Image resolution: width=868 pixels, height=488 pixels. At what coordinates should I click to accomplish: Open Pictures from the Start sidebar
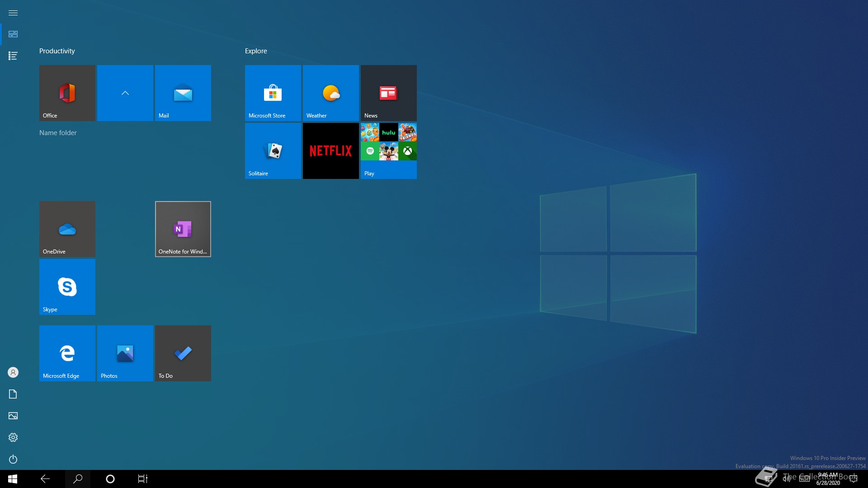click(13, 416)
